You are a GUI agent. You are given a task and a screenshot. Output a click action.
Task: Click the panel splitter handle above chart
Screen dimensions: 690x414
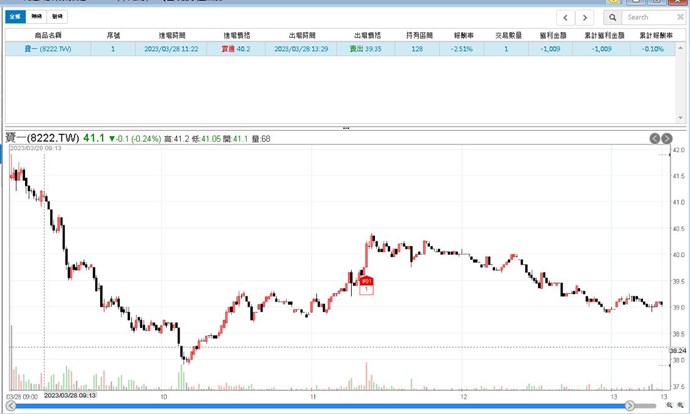point(345,128)
